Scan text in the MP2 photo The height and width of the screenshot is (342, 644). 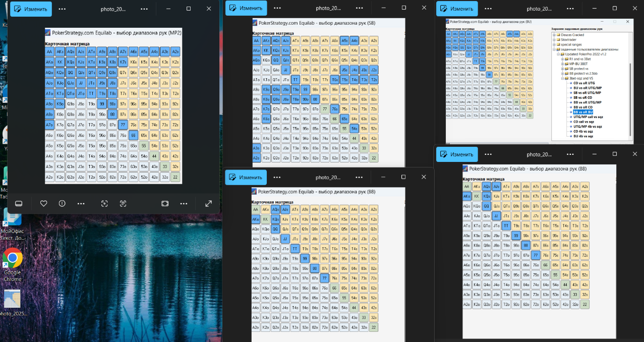coord(123,203)
